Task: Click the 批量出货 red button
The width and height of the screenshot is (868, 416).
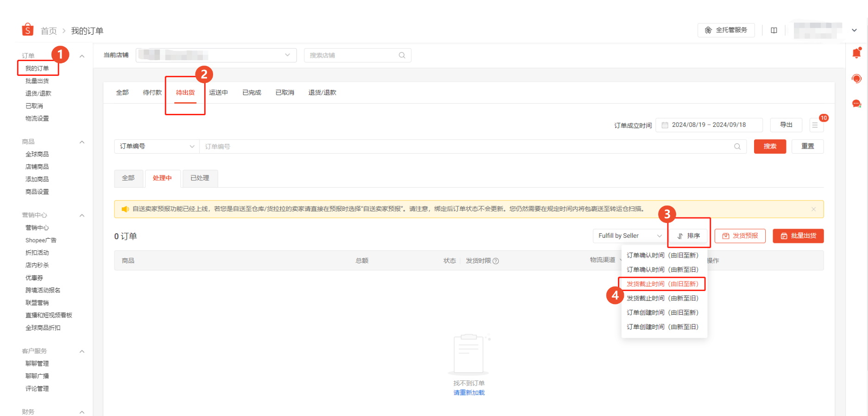Action: (x=798, y=236)
